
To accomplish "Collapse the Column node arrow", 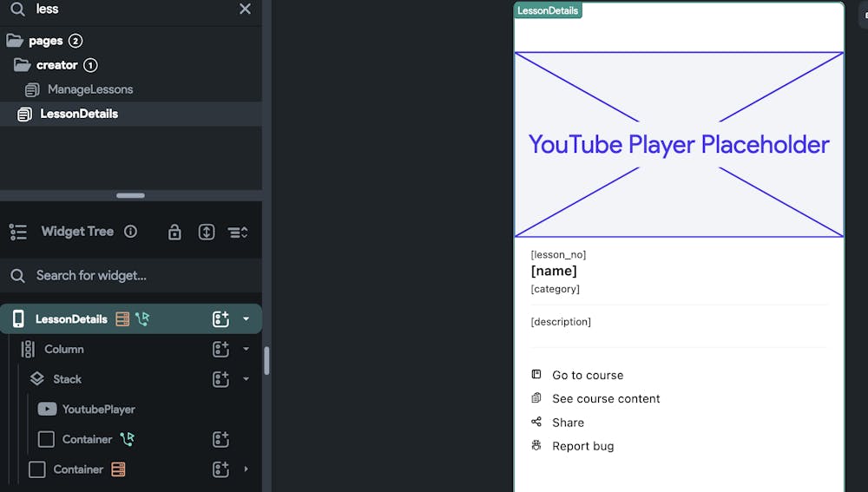I will [246, 349].
